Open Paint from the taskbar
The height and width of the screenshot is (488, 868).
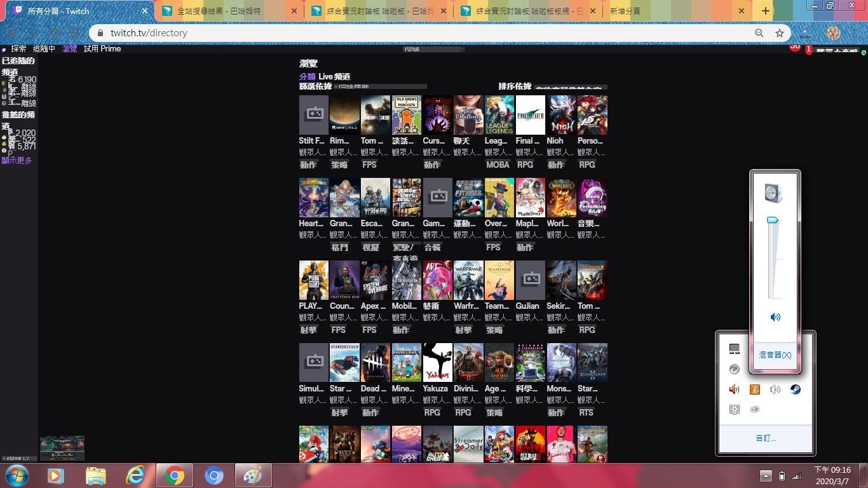coord(254,475)
